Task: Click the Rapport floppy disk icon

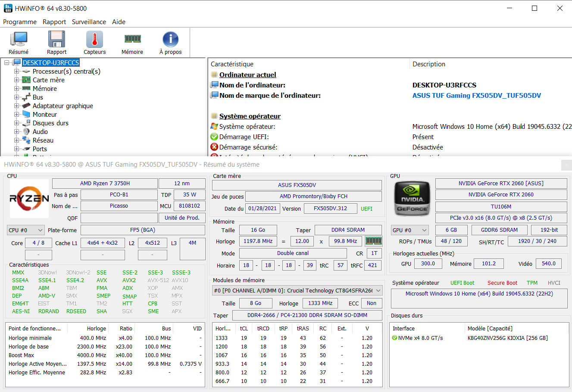Action: pyautogui.click(x=56, y=40)
